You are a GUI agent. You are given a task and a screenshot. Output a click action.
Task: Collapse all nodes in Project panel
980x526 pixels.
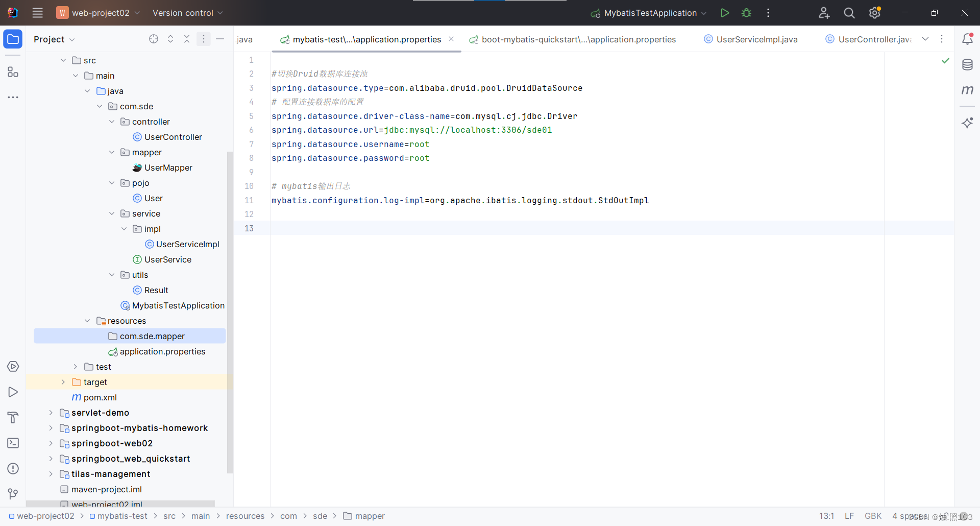pyautogui.click(x=187, y=39)
